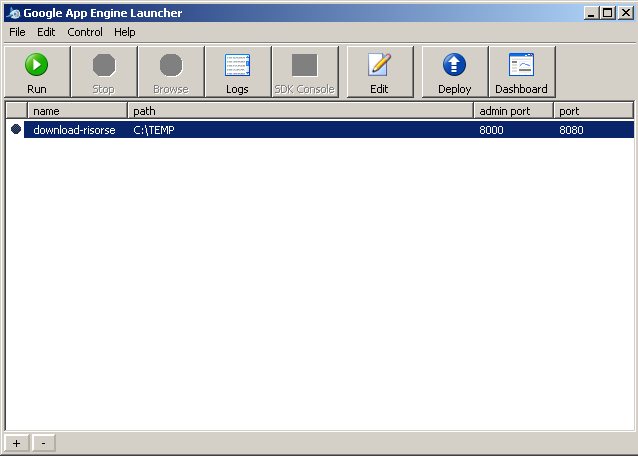Close the Google App Engine Launcher window
The height and width of the screenshot is (456, 638).
click(626, 13)
